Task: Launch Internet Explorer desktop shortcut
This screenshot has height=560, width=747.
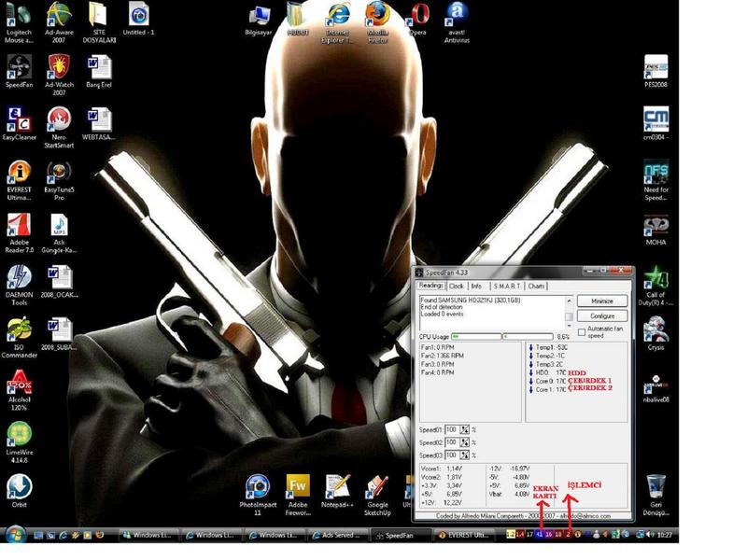Action: click(337, 22)
